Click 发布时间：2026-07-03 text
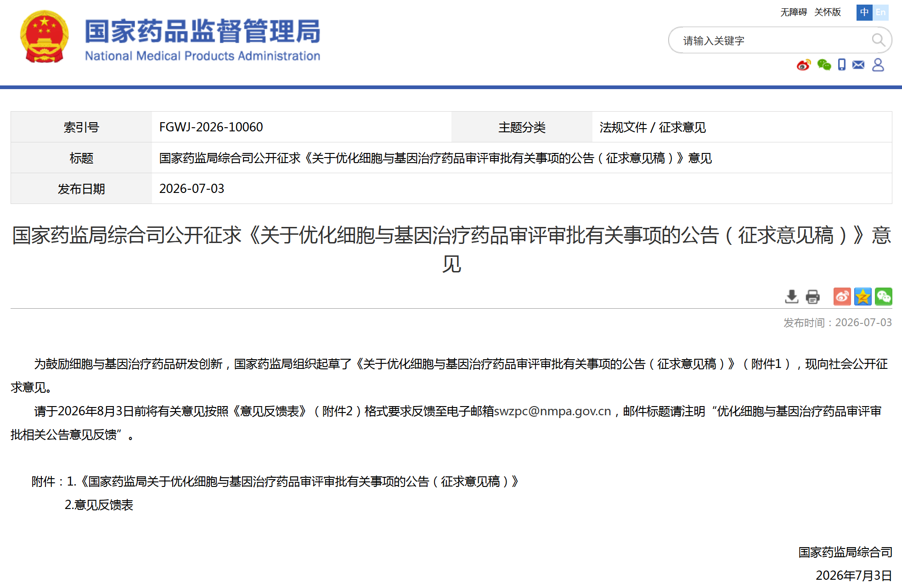Image resolution: width=902 pixels, height=588 pixels. pos(838,322)
